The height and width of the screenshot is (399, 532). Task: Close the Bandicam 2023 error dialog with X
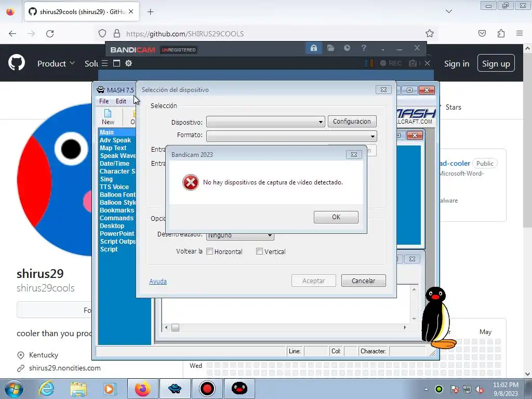(x=354, y=154)
